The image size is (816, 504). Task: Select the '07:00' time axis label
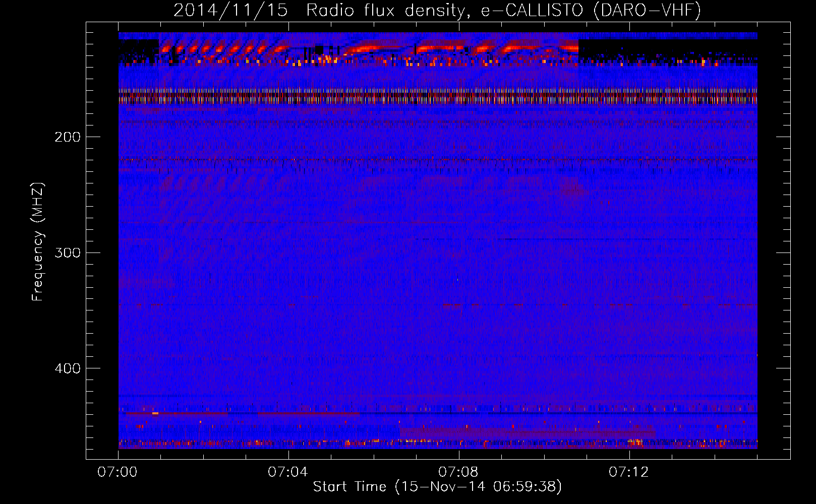pos(118,472)
